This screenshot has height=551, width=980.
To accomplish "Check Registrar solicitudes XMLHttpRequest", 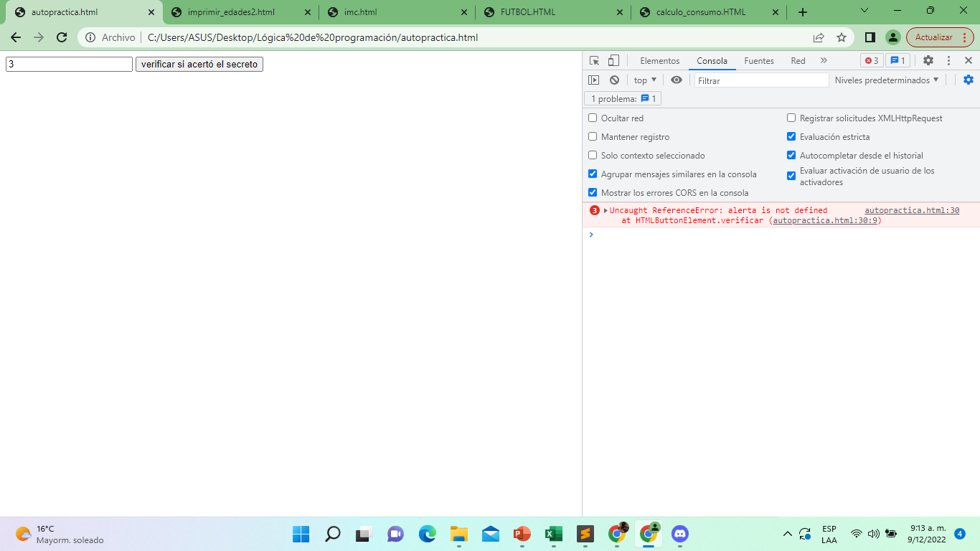I will pos(791,118).
